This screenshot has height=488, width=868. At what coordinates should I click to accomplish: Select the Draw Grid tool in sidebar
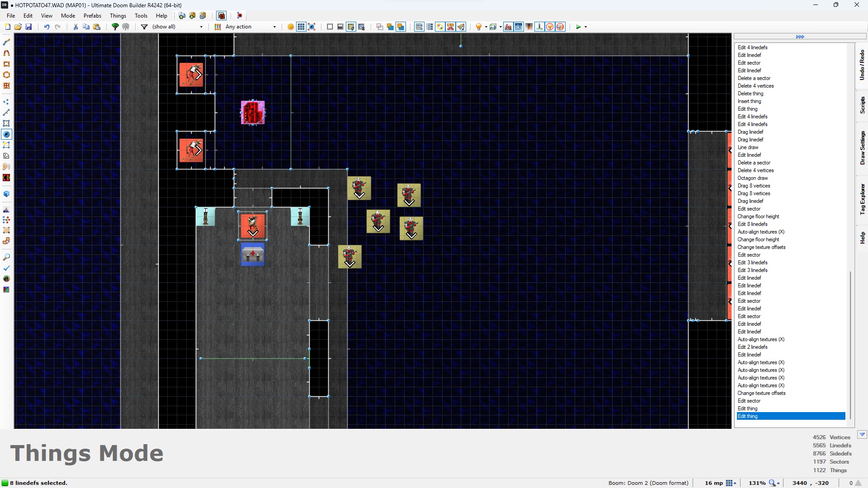pyautogui.click(x=6, y=85)
